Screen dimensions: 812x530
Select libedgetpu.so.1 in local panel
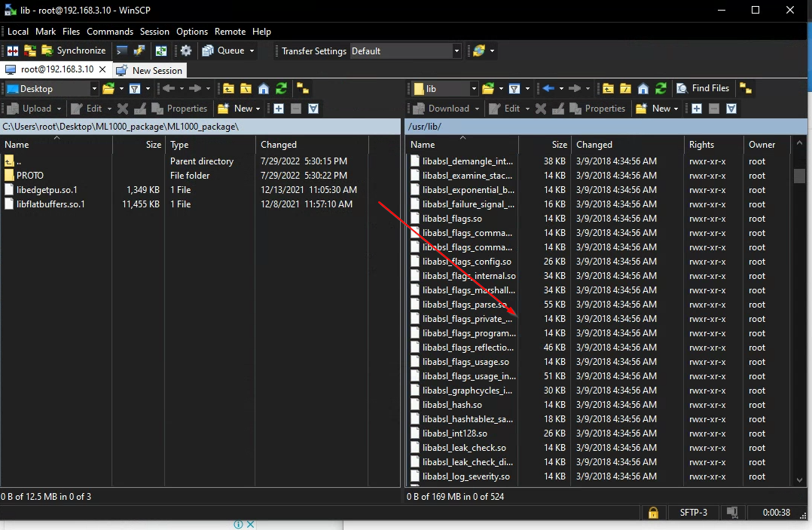click(x=47, y=190)
